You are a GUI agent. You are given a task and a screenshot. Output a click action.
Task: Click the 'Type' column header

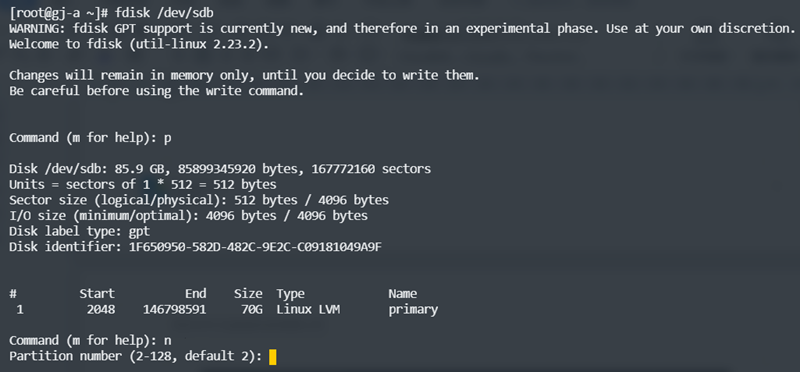(x=291, y=294)
